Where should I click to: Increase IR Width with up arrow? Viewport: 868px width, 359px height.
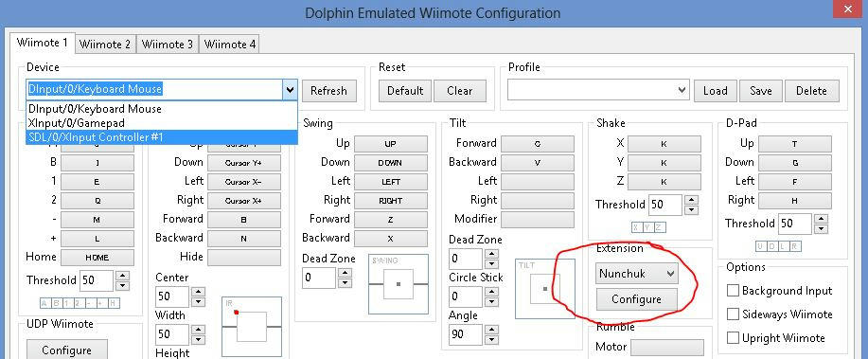198,329
